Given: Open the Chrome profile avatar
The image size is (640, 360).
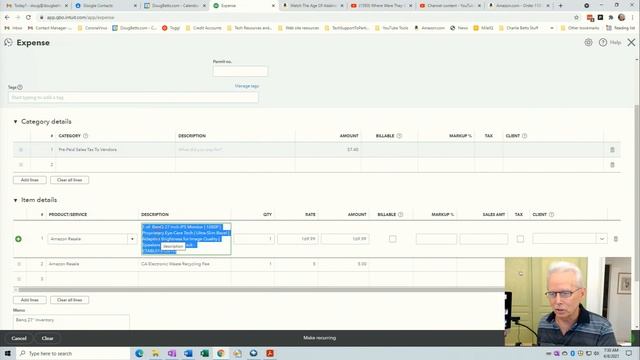Looking at the screenshot, I should click(x=622, y=17).
